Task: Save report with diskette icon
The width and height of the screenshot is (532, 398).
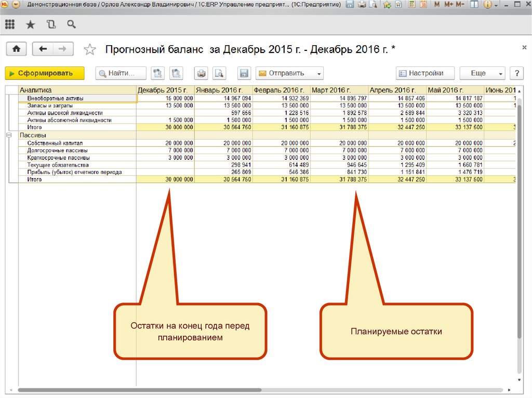Action: tap(244, 73)
